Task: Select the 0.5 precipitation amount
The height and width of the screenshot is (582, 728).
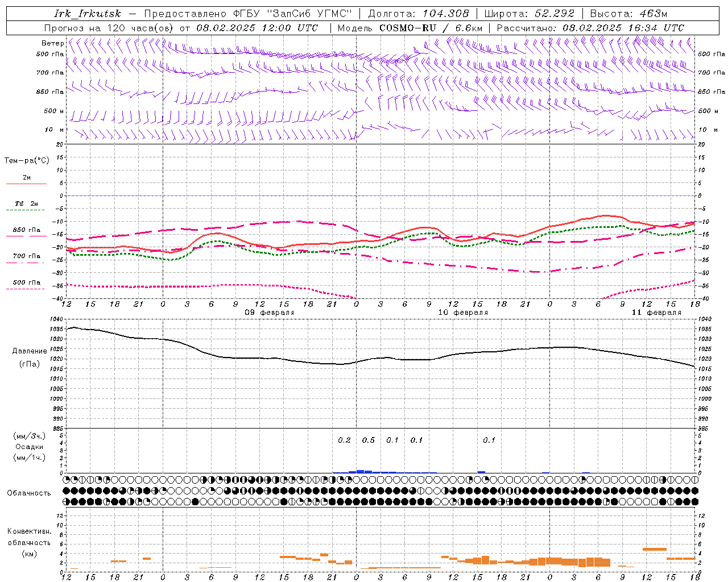Action: click(369, 440)
